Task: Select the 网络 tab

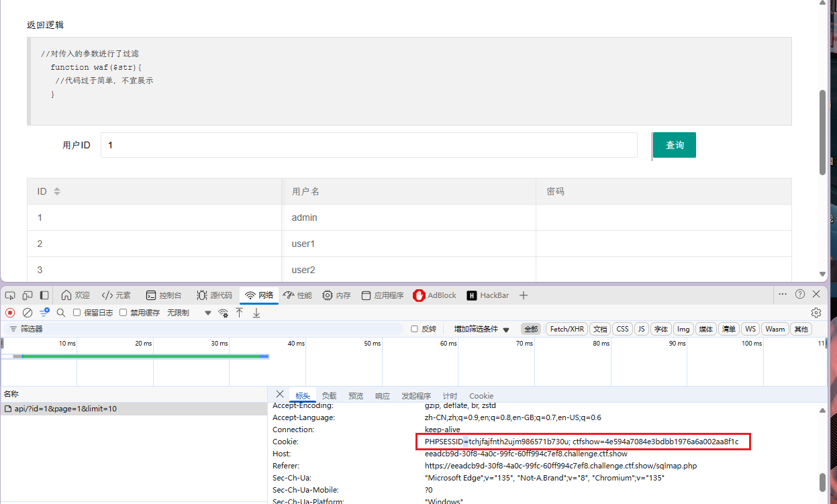Action: 259,295
